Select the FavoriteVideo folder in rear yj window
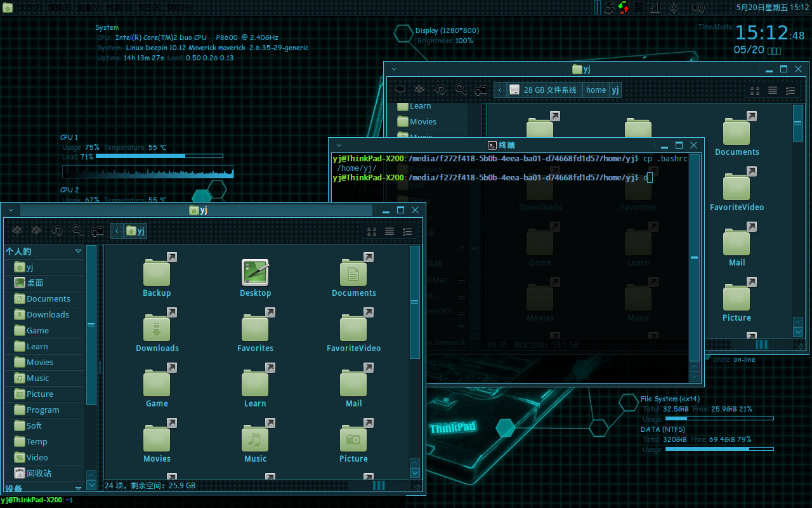Screen dimensions: 812x508 [x=737, y=189]
